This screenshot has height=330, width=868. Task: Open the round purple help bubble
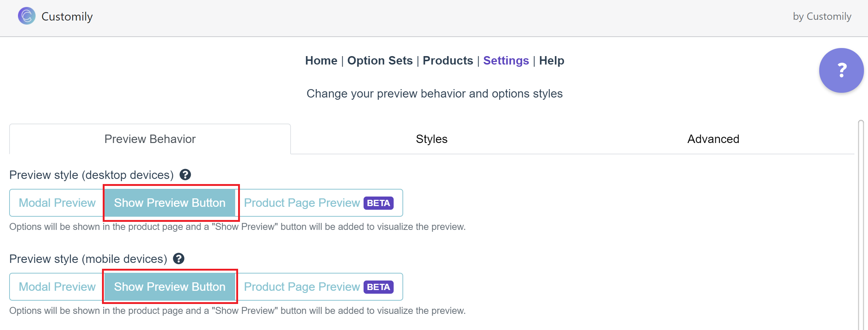point(841,70)
